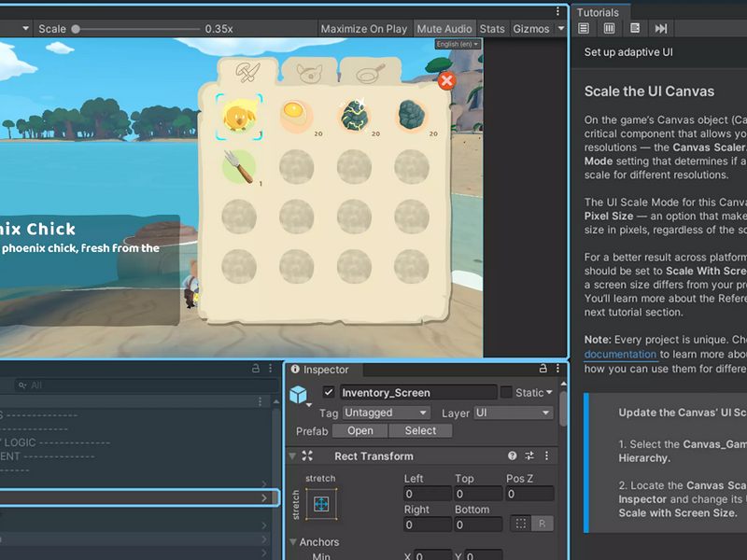The height and width of the screenshot is (560, 747).
Task: Skip to last tutorial page icon
Action: click(x=661, y=29)
